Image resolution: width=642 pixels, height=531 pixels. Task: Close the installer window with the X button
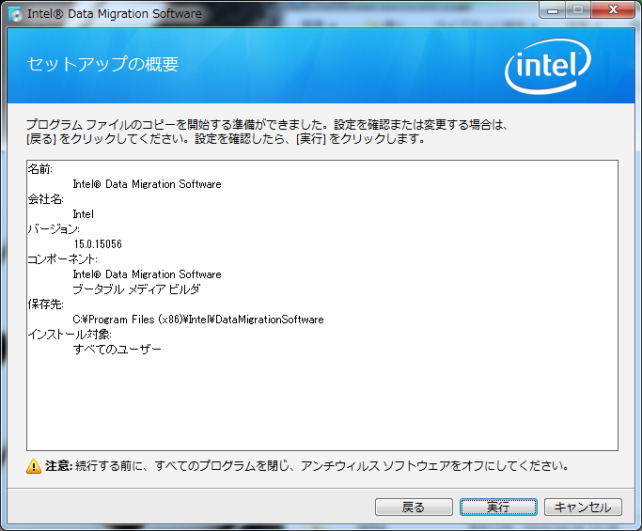pyautogui.click(x=613, y=10)
